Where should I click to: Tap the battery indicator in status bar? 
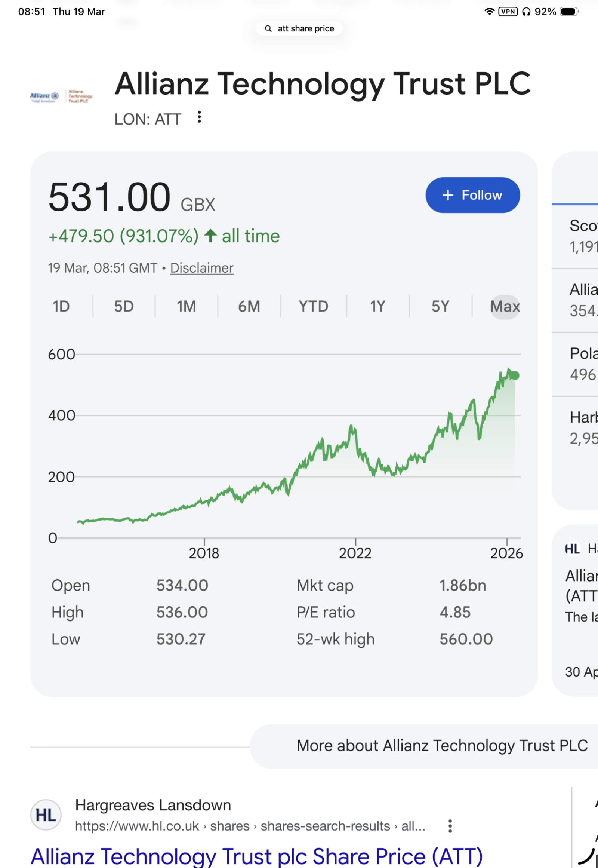point(569,12)
